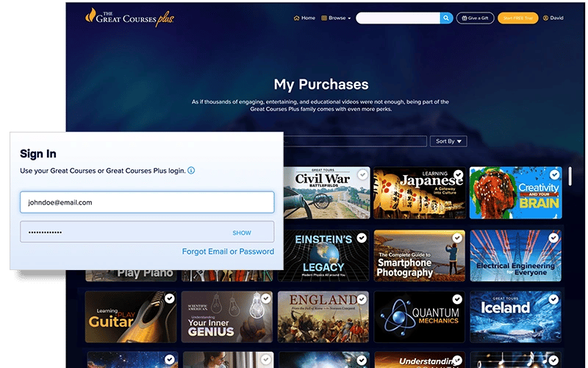Click the top search box
This screenshot has height=368, width=588.
coord(398,18)
